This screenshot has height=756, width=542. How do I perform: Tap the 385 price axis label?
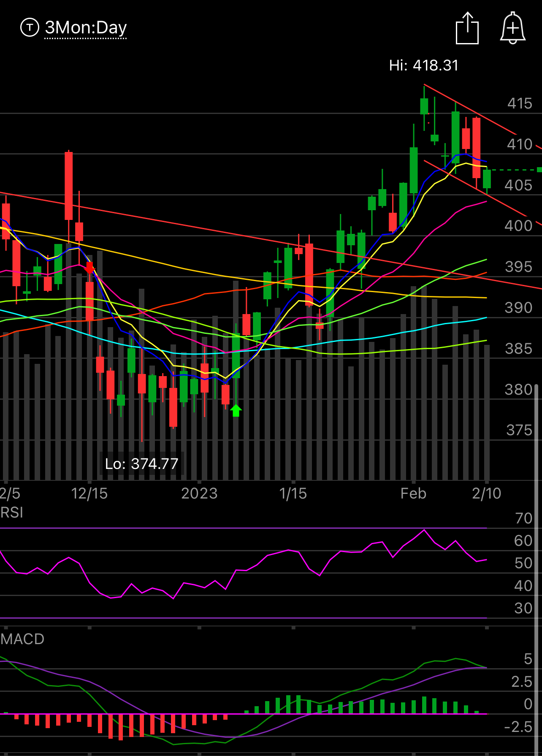tap(519, 349)
